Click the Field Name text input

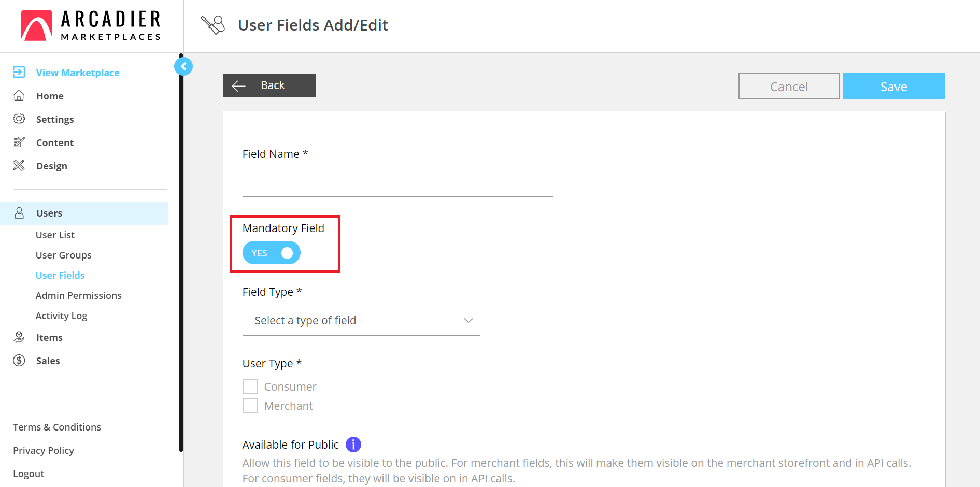tap(397, 181)
